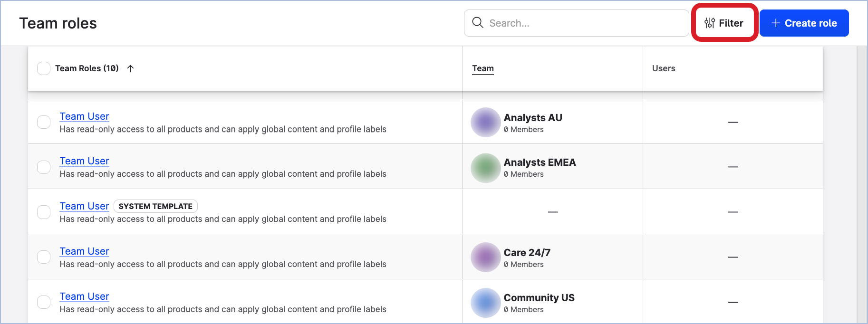Click the Analysts EMEA team name
This screenshot has width=868, height=324.
click(540, 162)
